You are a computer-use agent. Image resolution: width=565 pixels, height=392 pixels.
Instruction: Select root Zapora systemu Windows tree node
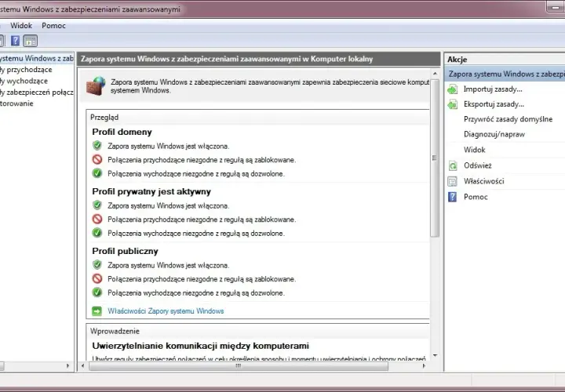[36, 58]
